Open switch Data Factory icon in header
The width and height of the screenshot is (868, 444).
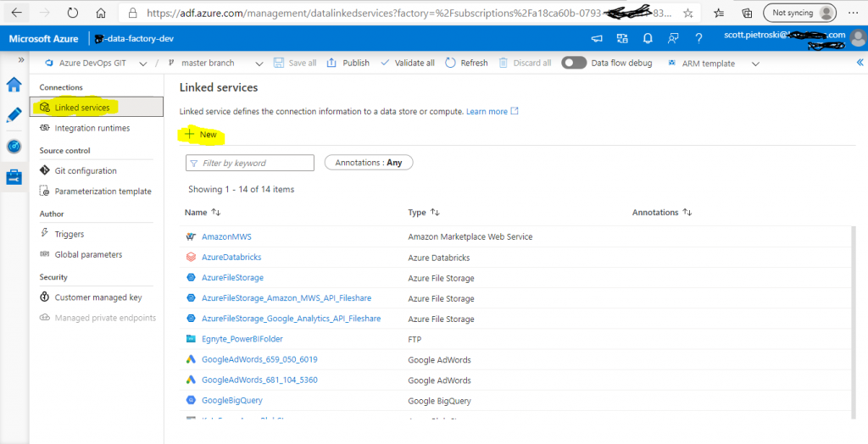pos(622,38)
